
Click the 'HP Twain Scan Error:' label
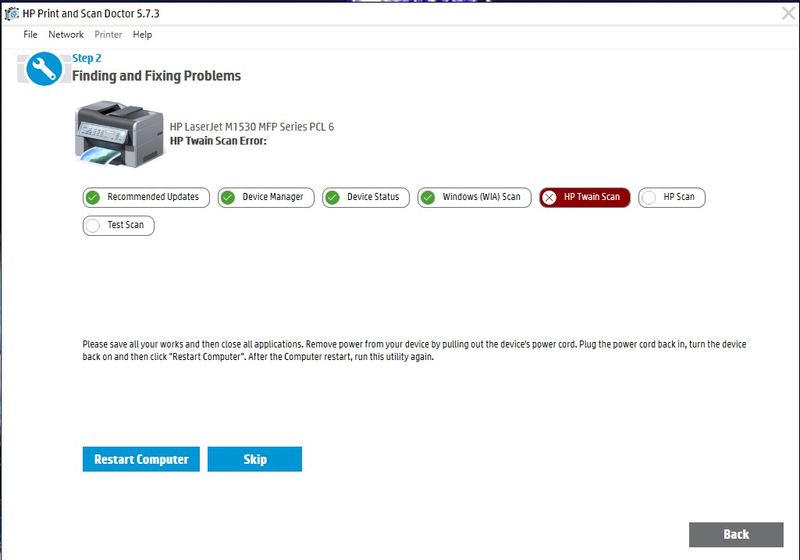[x=218, y=141]
